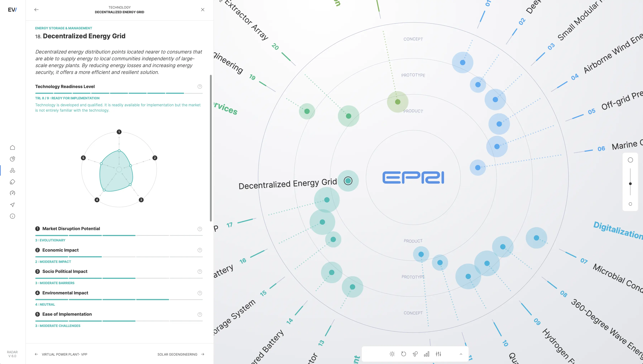Click the send paper-plane icon in sidebar

click(12, 205)
